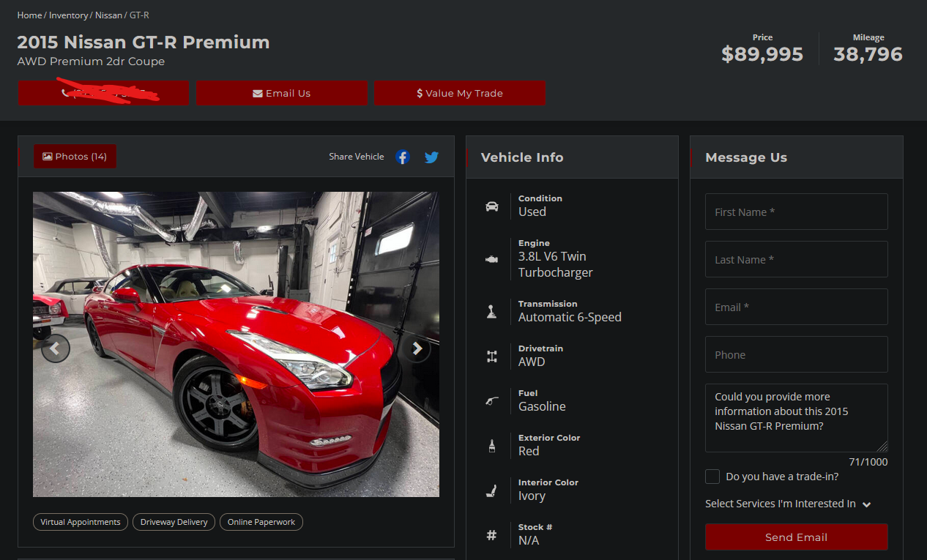Click the Exterior Color paint icon
Screen dimensions: 927x560
(x=491, y=446)
